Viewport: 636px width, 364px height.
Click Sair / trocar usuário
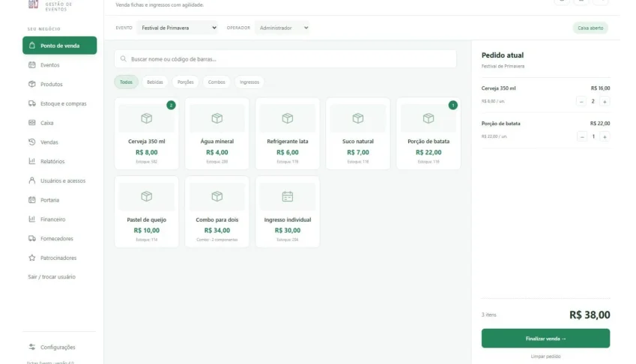(x=52, y=276)
